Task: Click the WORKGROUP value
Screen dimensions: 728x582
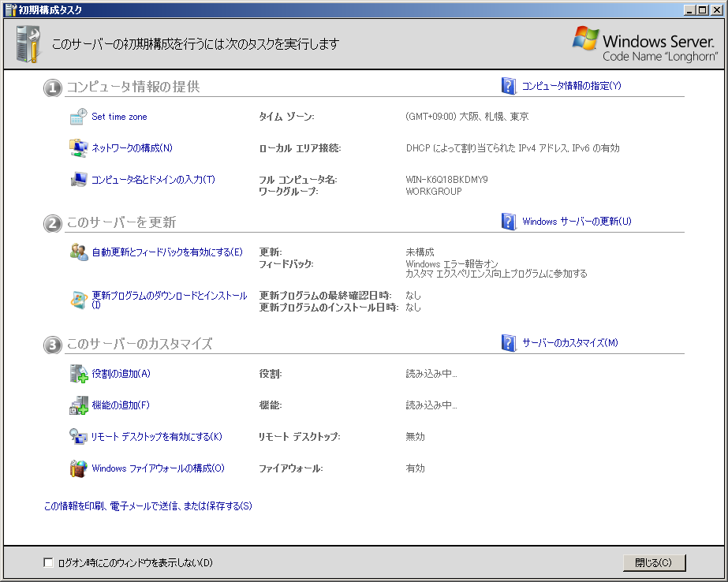Action: pyautogui.click(x=434, y=191)
